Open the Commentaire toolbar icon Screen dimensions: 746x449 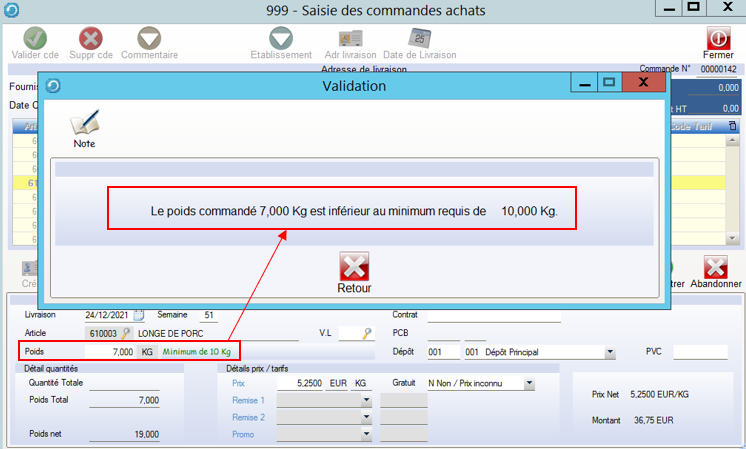pyautogui.click(x=149, y=38)
